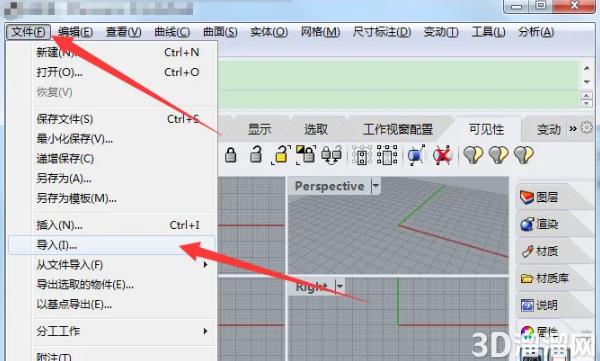
Task: Open the 分析(A) menu
Action: click(536, 32)
